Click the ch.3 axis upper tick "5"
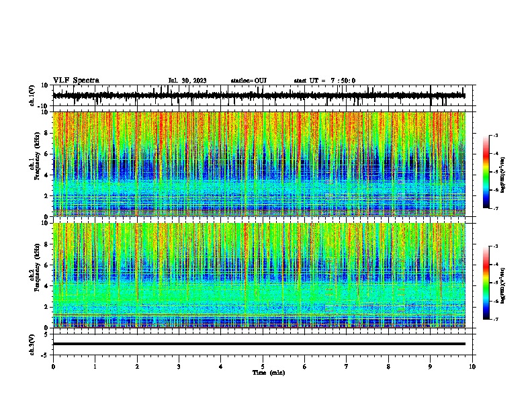The height and width of the screenshot is (411, 532). coord(46,334)
